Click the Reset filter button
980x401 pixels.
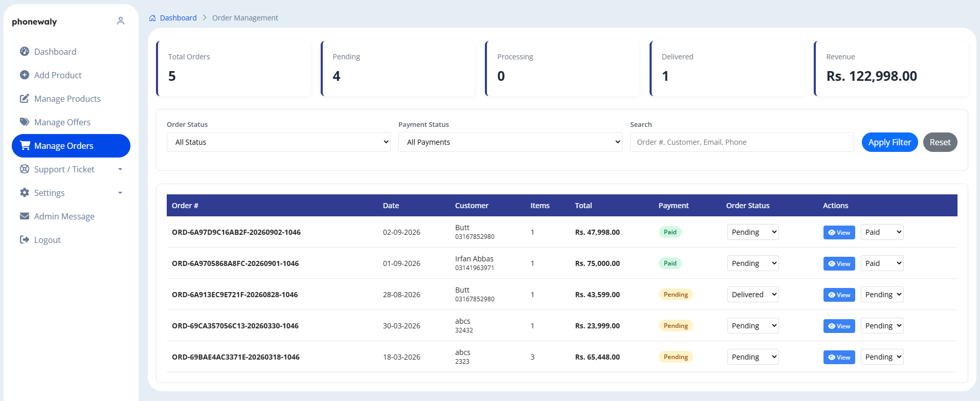click(x=940, y=142)
